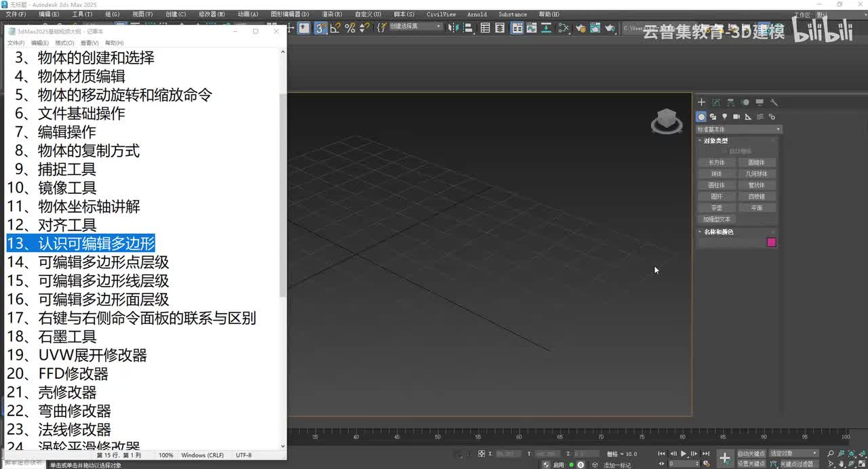Create a 平面 plane primitive
Image resolution: width=868 pixels, height=469 pixels.
[757, 208]
